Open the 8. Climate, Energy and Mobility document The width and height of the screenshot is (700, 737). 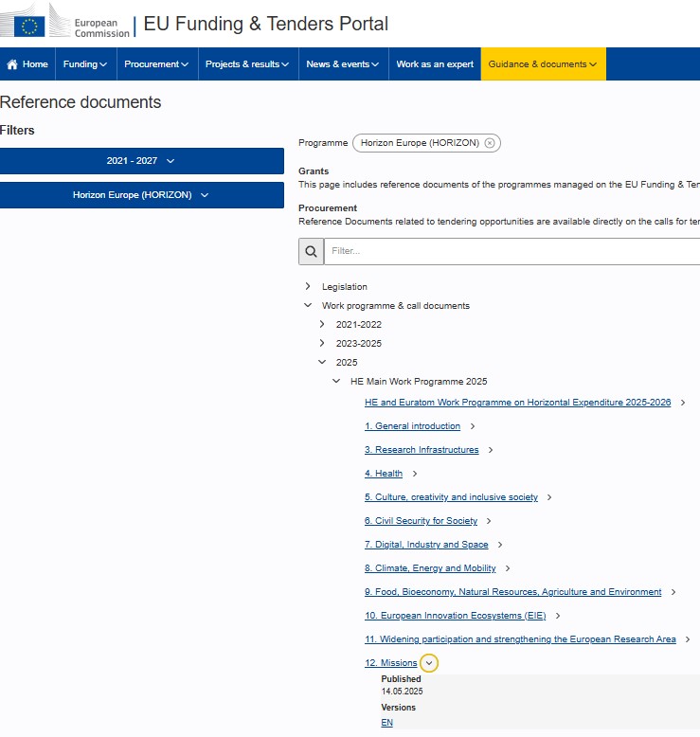point(430,568)
